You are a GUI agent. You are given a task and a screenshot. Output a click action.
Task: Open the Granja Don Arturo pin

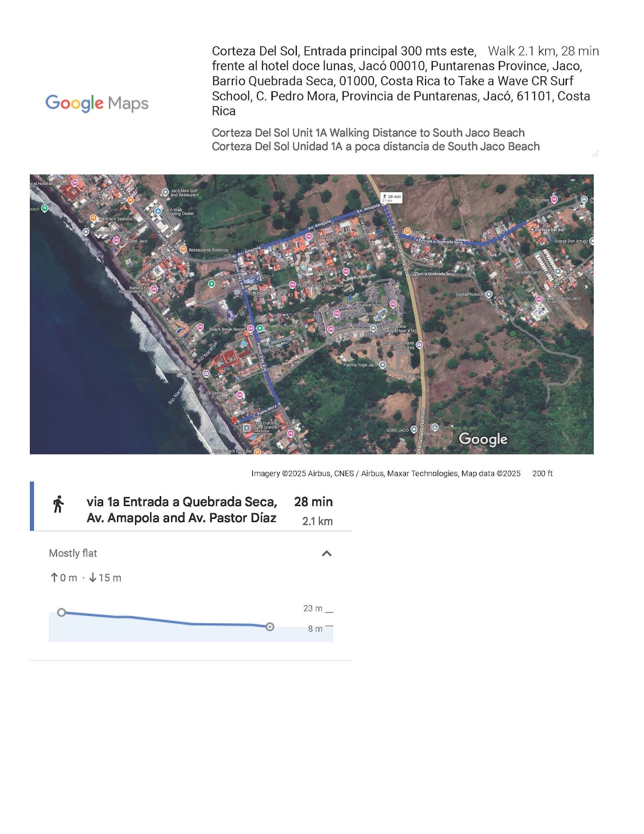[591, 241]
